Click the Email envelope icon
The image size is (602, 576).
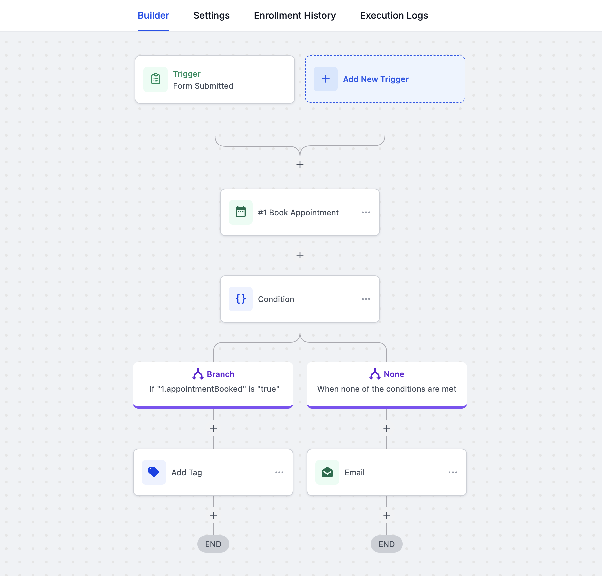click(327, 472)
